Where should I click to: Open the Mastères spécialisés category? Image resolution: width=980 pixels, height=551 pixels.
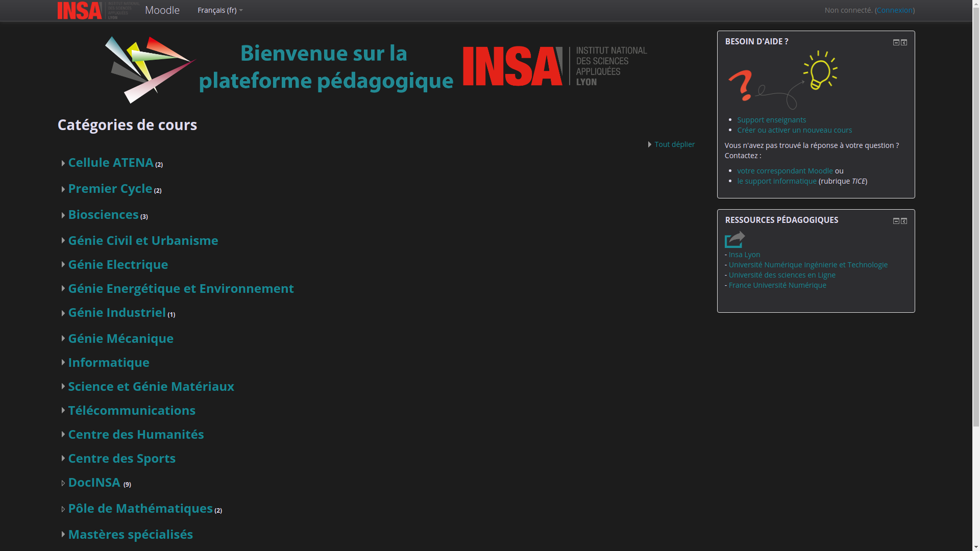(x=130, y=534)
